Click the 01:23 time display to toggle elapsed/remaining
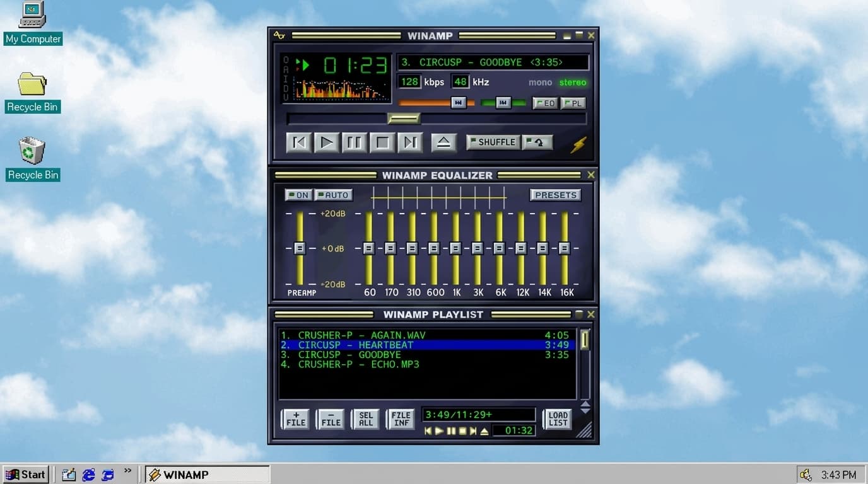This screenshot has height=484, width=868. point(355,65)
